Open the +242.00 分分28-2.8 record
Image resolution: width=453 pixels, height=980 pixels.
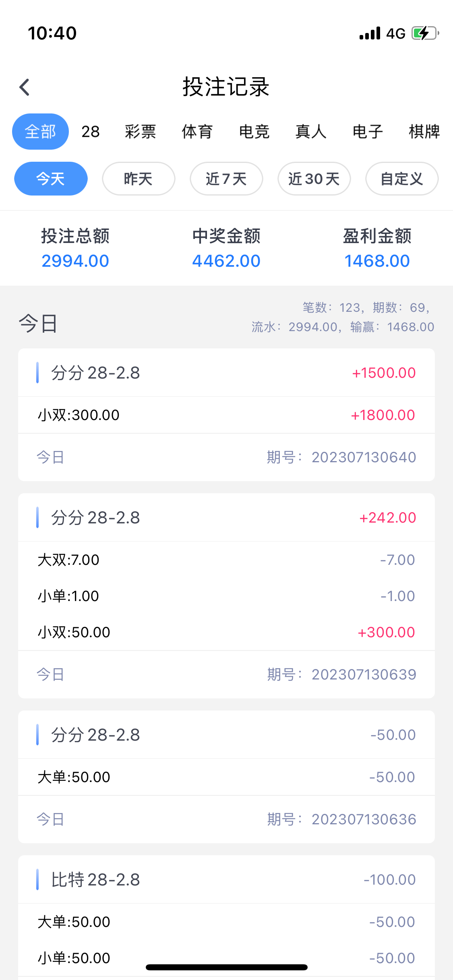coord(226,517)
